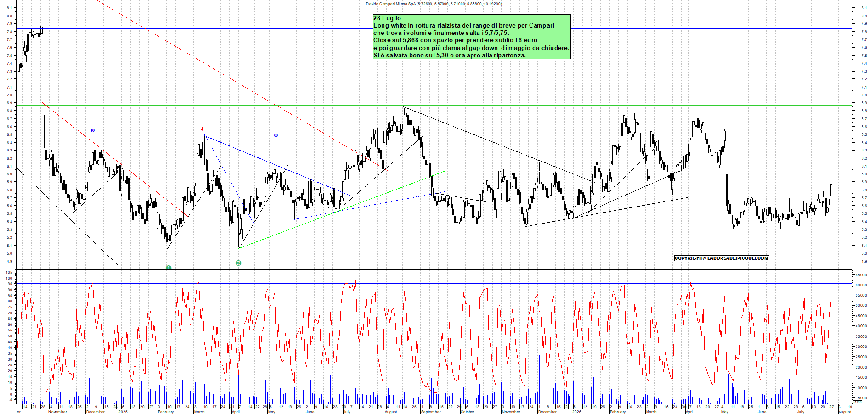
Task: Click the green circle marker numbered 1
Action: point(169,268)
